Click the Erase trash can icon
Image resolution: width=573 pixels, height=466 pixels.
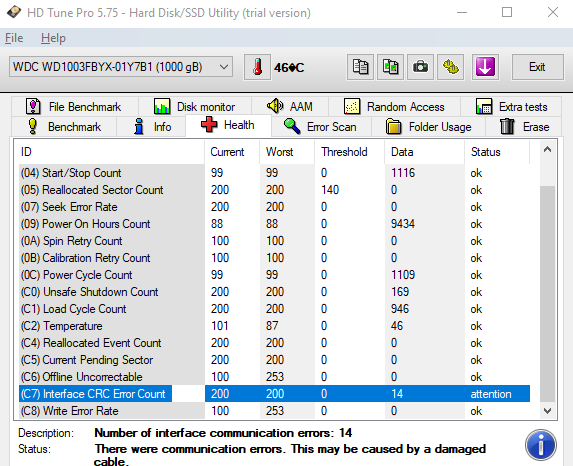(507, 126)
